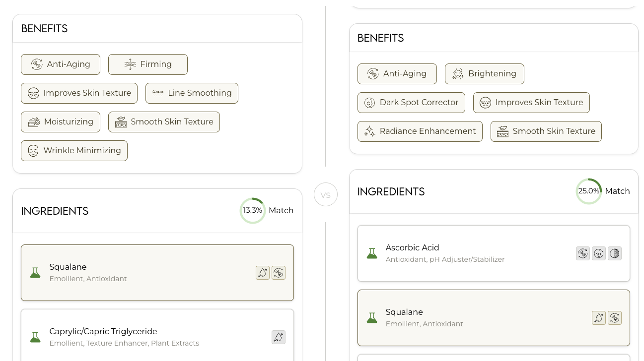Click the anti-aging icon on Ascorbic Acid

pyautogui.click(x=583, y=253)
